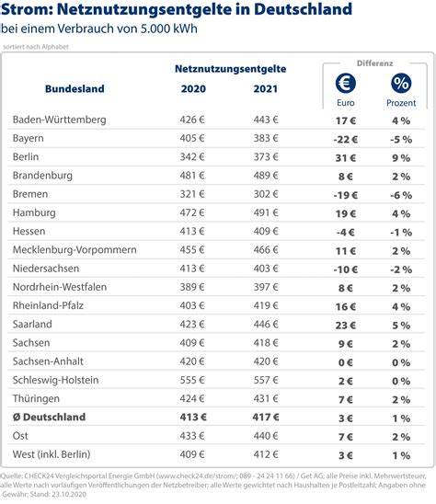Select the Baden-Württemberg row name
436x504 pixels.
coord(60,120)
